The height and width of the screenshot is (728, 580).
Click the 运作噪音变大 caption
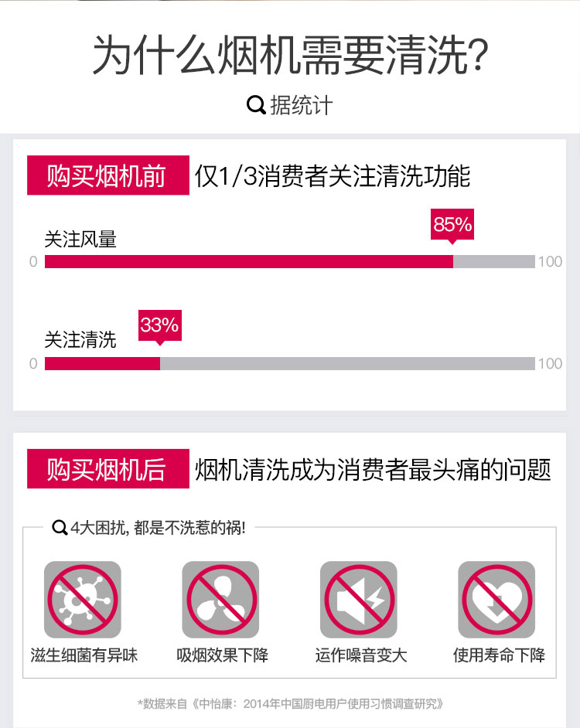tap(360, 655)
